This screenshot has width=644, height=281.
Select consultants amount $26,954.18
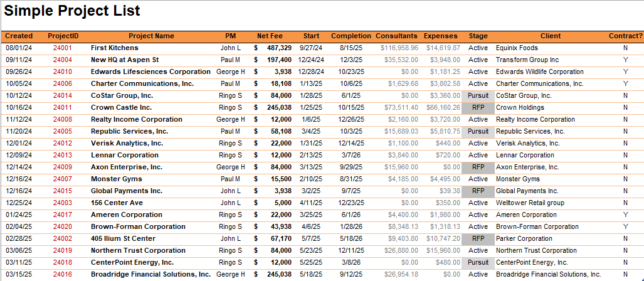[401, 275]
